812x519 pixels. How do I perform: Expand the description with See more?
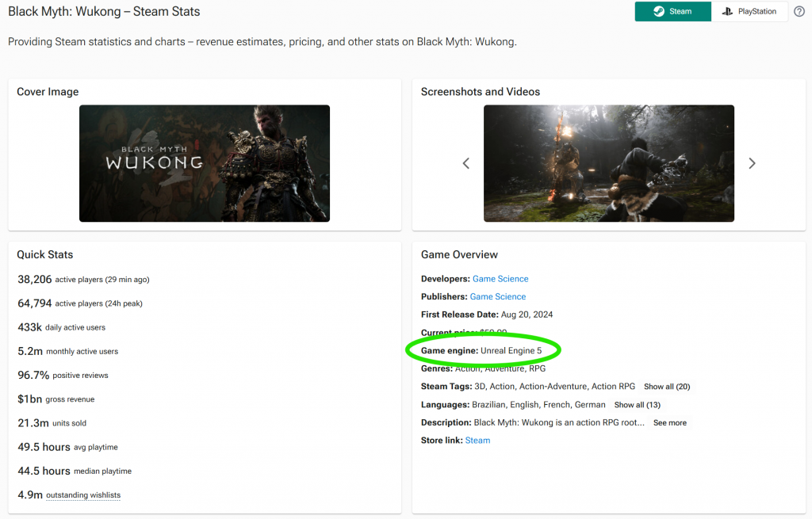coord(669,423)
